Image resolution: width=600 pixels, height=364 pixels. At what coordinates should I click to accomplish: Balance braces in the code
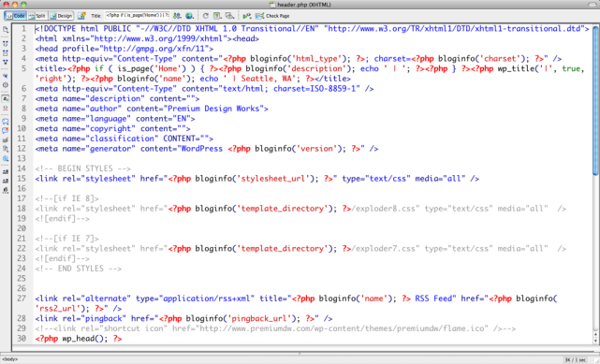[x=6, y=85]
